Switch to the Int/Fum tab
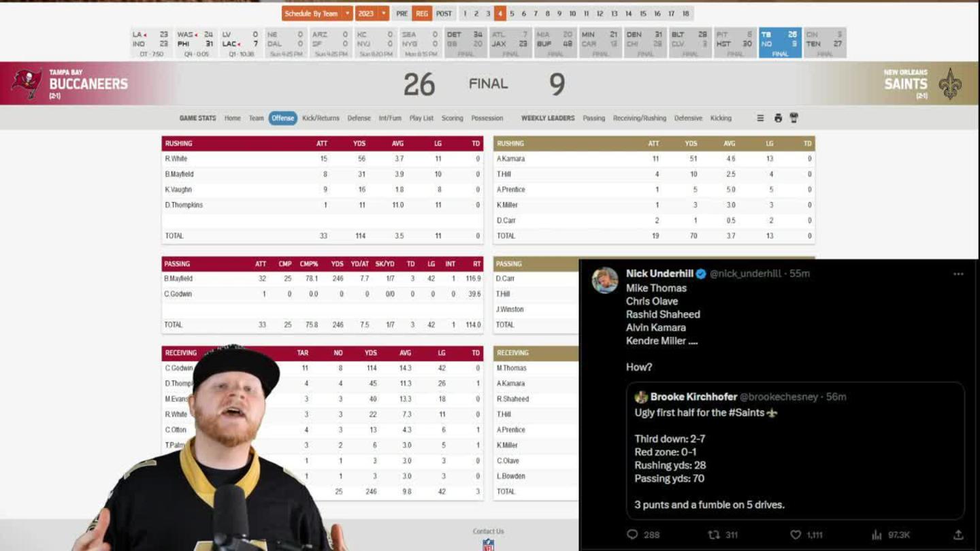Viewport: 980px width, 551px height. (x=390, y=118)
